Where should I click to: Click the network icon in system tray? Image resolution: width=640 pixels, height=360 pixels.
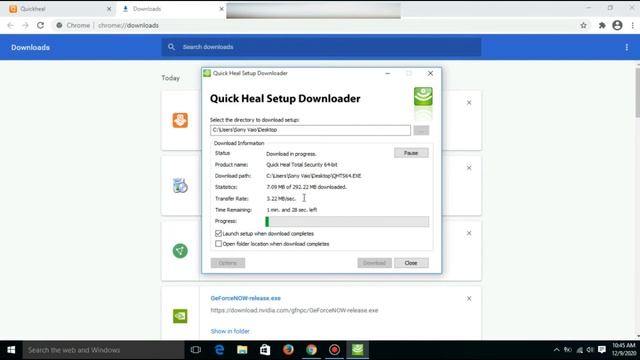coord(580,350)
